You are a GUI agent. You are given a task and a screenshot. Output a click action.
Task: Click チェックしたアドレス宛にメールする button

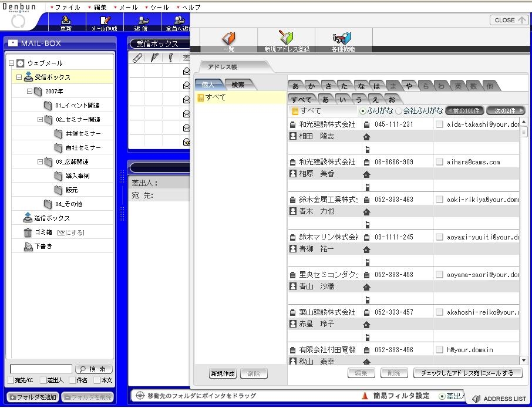[468, 373]
